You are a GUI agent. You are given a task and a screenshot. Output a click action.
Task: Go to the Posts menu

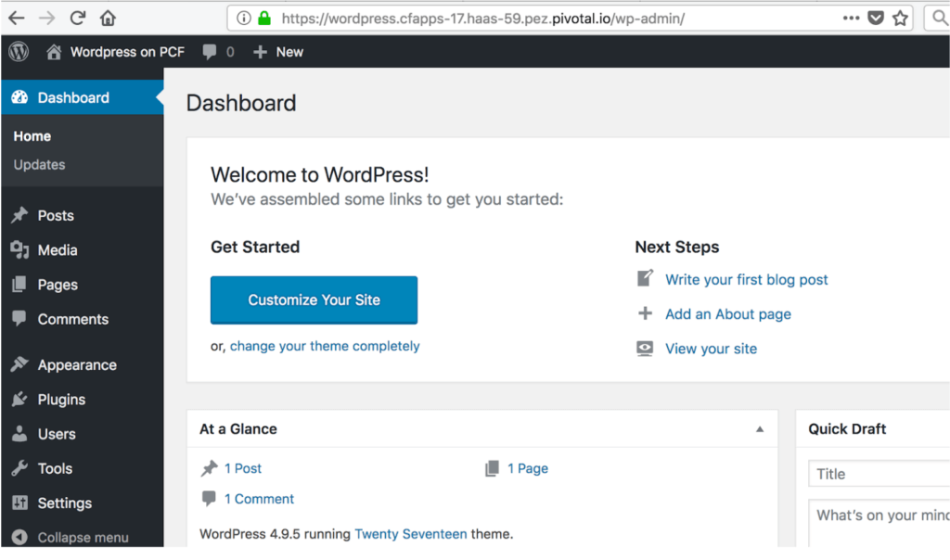pos(56,215)
